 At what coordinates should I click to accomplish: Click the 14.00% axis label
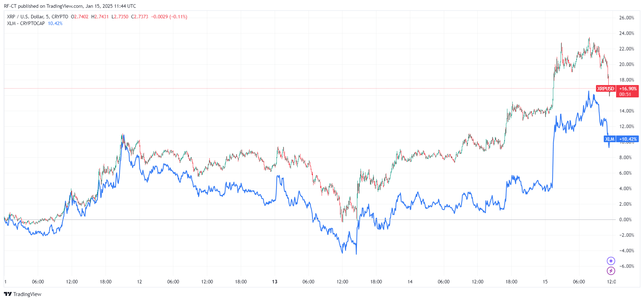click(x=627, y=111)
